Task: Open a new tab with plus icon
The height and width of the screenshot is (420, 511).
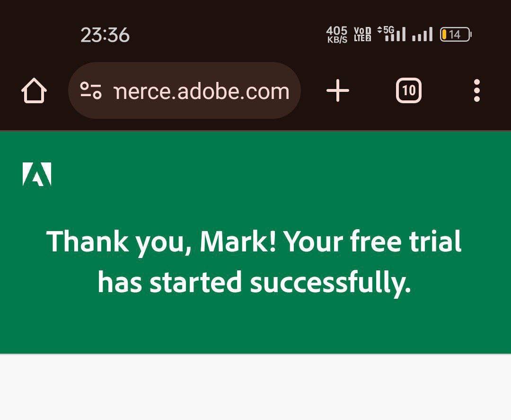Action: pos(338,90)
